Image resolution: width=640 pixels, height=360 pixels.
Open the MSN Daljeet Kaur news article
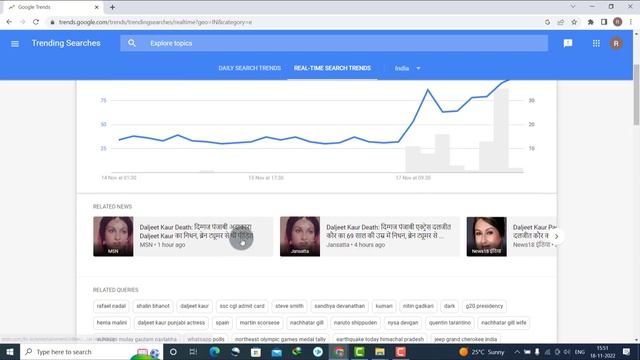[183, 236]
